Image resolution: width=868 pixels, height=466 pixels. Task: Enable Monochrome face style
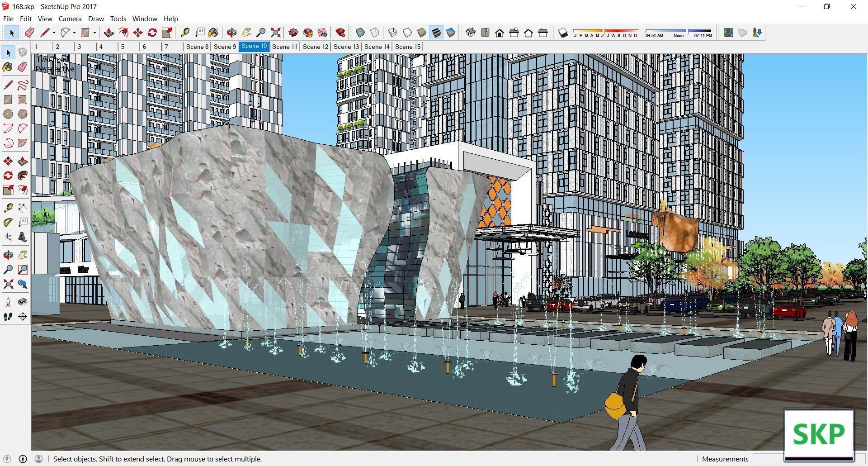tap(451, 33)
